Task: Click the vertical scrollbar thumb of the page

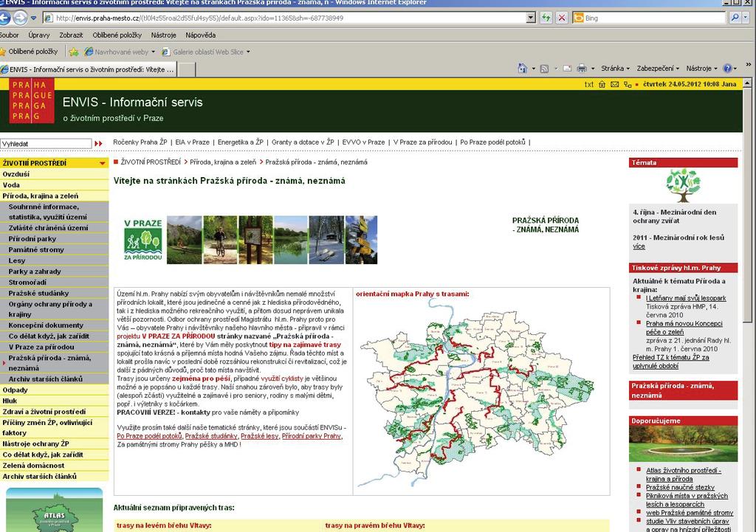Action: [x=747, y=205]
